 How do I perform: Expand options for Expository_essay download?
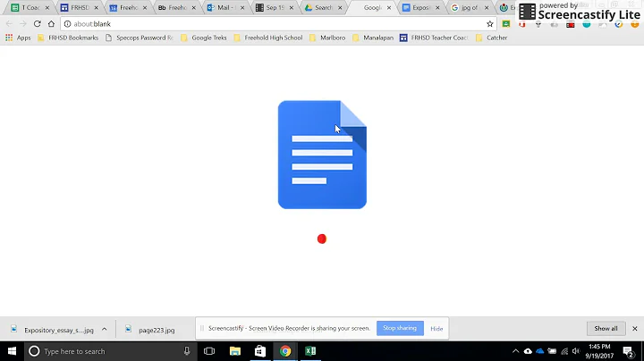pyautogui.click(x=105, y=329)
